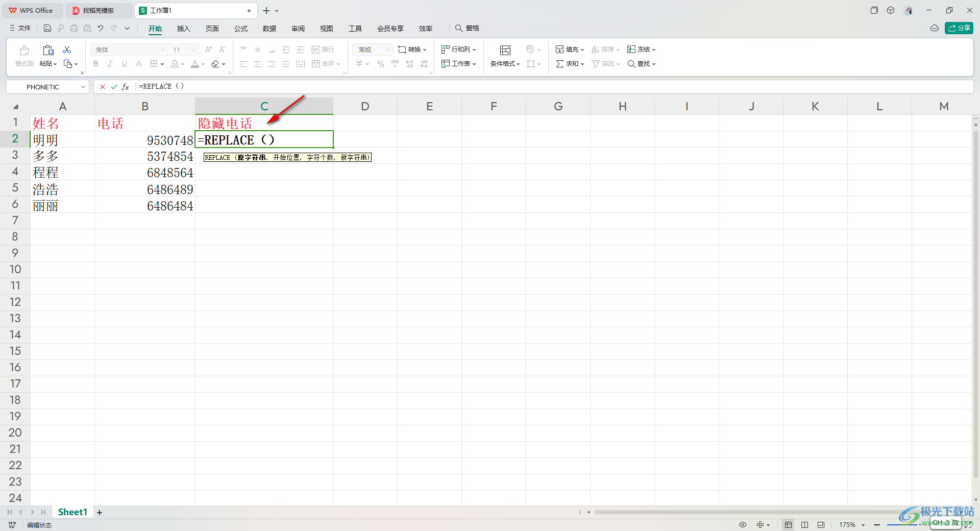Switch to the View (视图) tab
The width and height of the screenshot is (980, 531).
327,29
